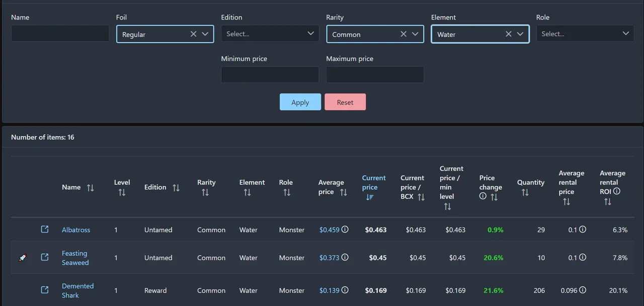The width and height of the screenshot is (644, 306).
Task: Expand the Foil dropdown chevron
Action: (205, 34)
